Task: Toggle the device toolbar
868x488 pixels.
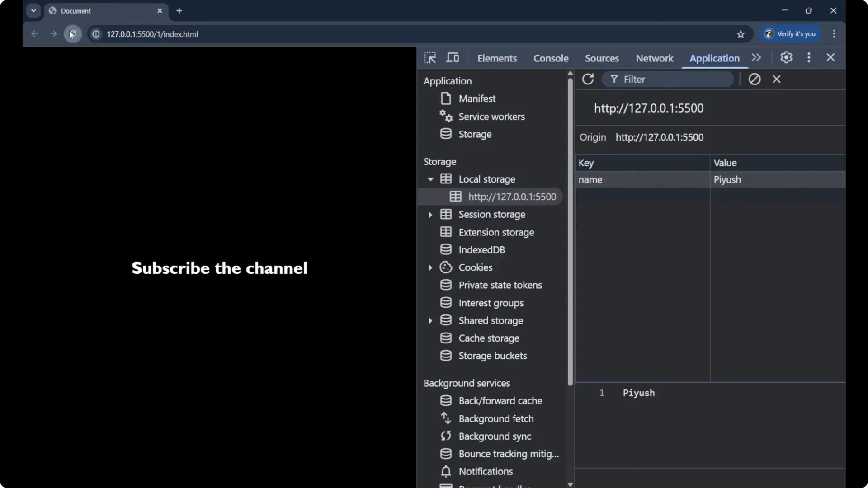Action: [x=453, y=57]
